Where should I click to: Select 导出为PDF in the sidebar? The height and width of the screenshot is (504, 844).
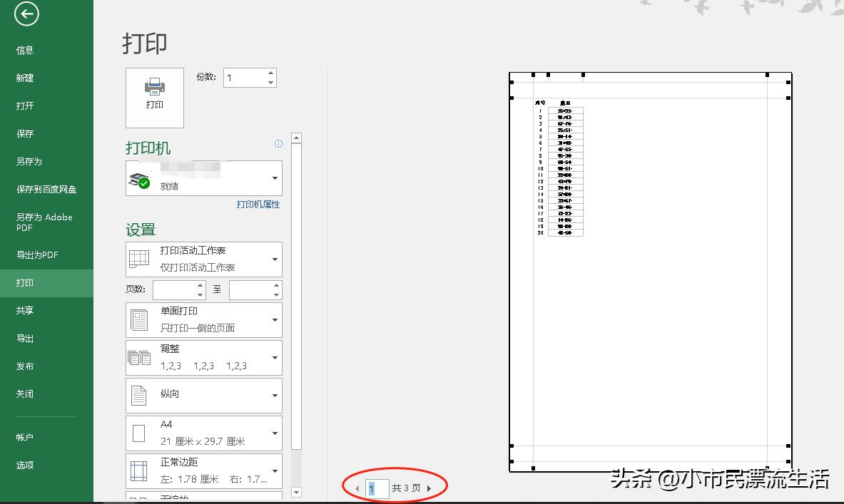coord(36,254)
